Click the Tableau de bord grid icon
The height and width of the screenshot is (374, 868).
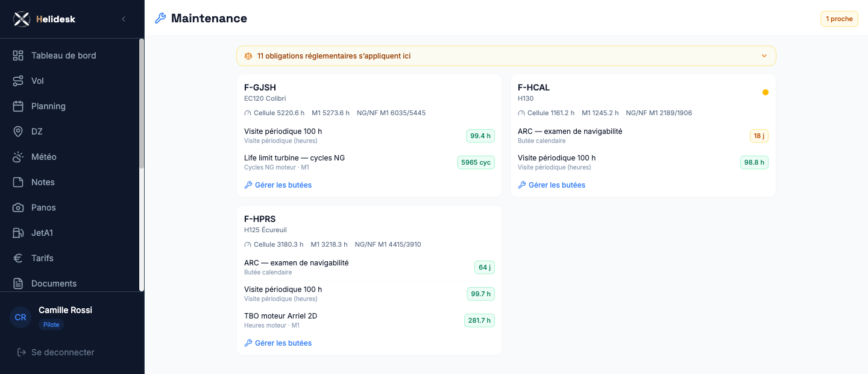click(x=18, y=55)
